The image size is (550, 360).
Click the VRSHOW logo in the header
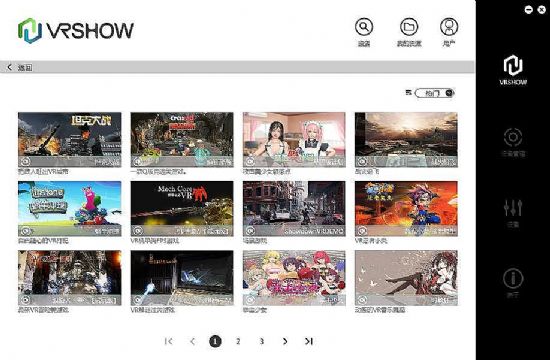tap(76, 31)
